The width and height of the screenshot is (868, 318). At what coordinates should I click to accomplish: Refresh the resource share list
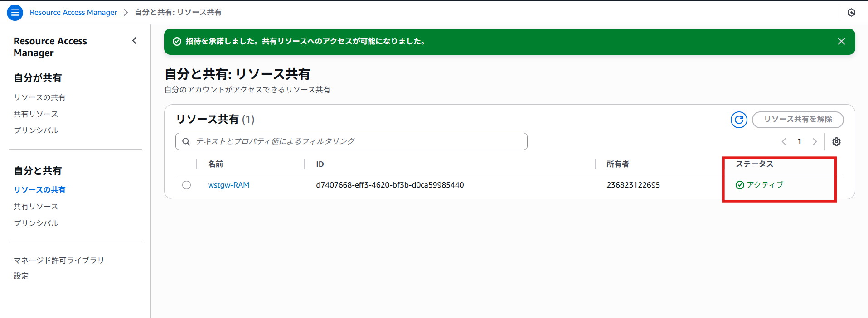pos(739,120)
